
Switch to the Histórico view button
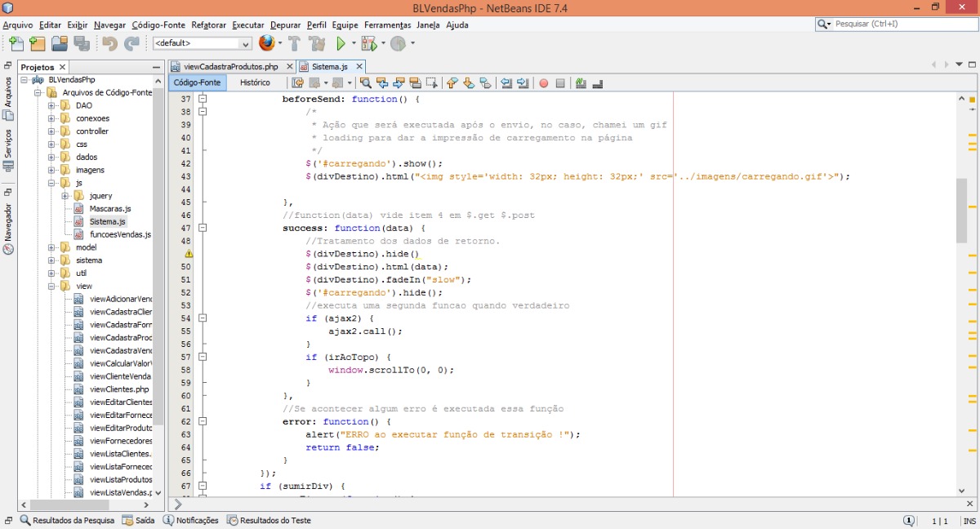[255, 82]
